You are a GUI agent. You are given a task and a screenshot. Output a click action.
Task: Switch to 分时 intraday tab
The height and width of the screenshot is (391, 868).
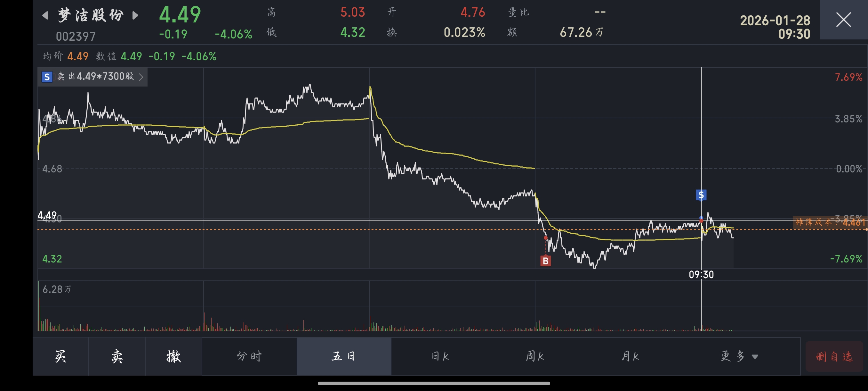[249, 356]
